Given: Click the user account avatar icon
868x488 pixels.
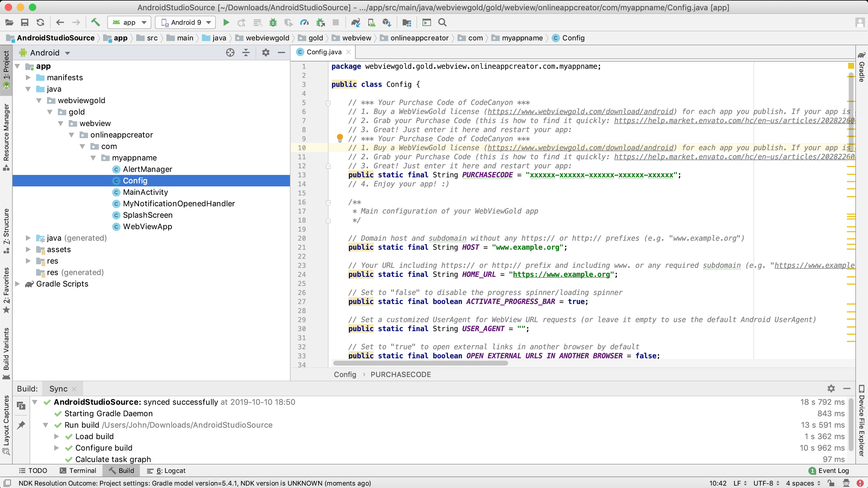Looking at the screenshot, I should pyautogui.click(x=860, y=23).
